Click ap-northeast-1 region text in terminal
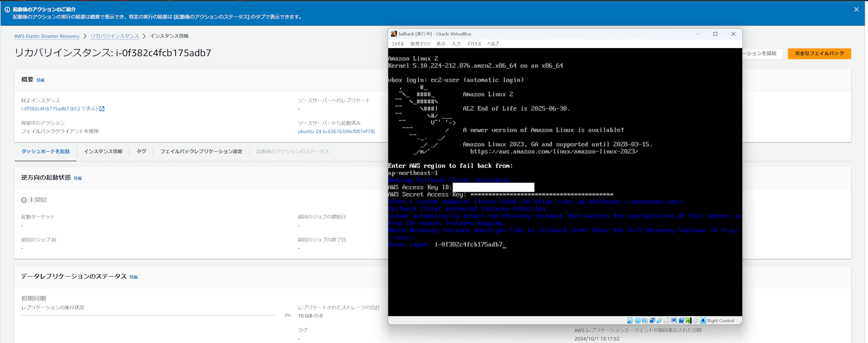Image resolution: width=868 pixels, height=343 pixels. (413, 173)
